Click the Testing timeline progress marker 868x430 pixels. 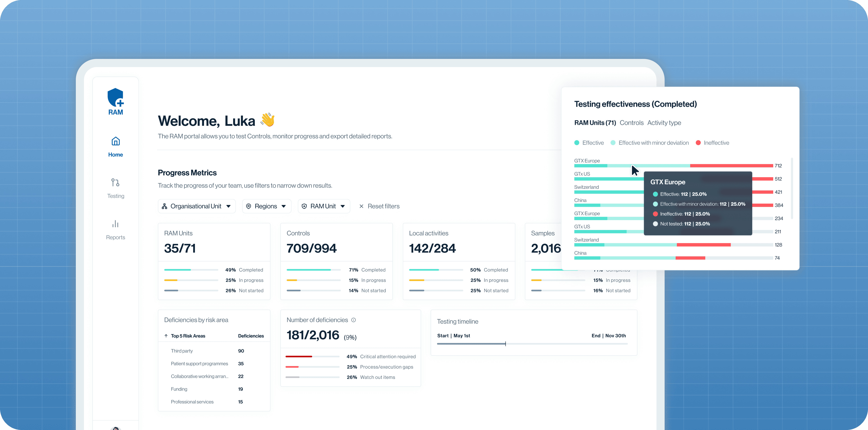pyautogui.click(x=506, y=344)
